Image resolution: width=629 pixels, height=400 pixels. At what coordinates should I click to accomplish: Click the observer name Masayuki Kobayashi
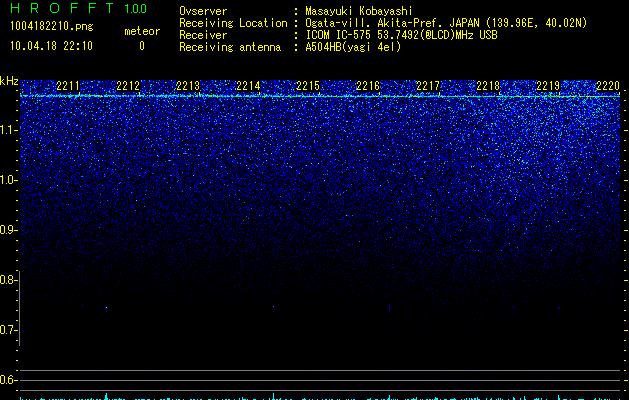[x=359, y=11]
